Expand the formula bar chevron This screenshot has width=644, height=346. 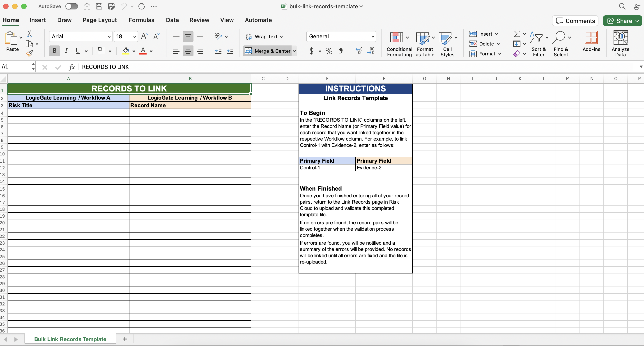coord(641,67)
